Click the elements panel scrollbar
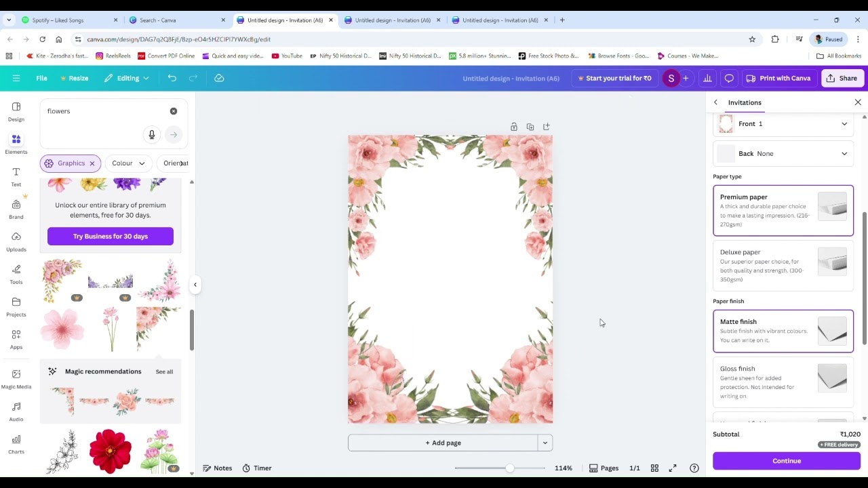Image resolution: width=868 pixels, height=488 pixels. tap(192, 329)
